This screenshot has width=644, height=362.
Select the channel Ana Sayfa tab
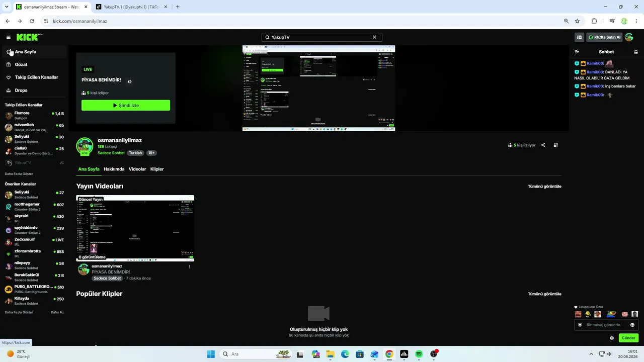89,169
